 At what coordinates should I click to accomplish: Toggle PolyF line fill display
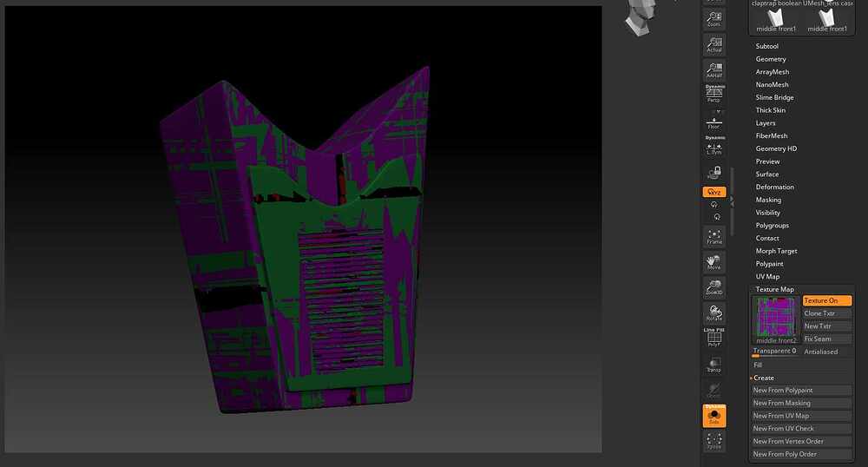click(x=714, y=338)
